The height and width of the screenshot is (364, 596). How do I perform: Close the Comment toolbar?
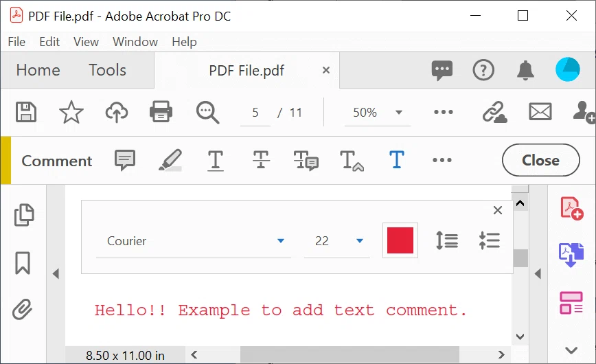pos(541,160)
